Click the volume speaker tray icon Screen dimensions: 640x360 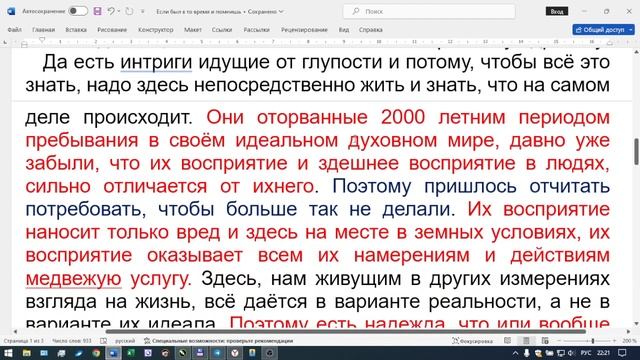pyautogui.click(x=571, y=353)
